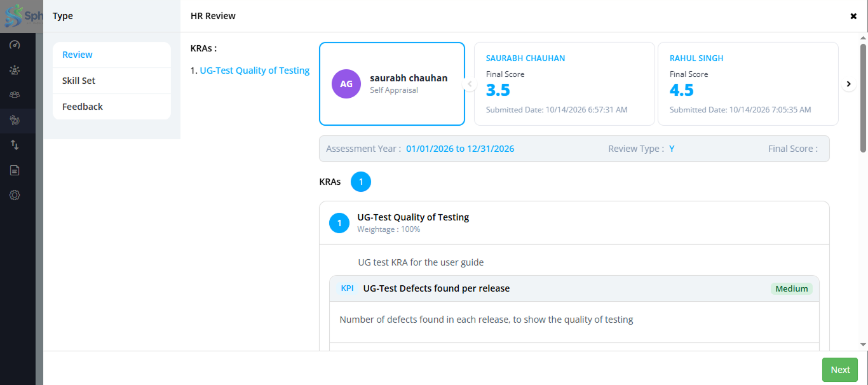Select the performance appraisal sidebar icon
Image resolution: width=868 pixels, height=385 pixels.
pyautogui.click(x=15, y=119)
